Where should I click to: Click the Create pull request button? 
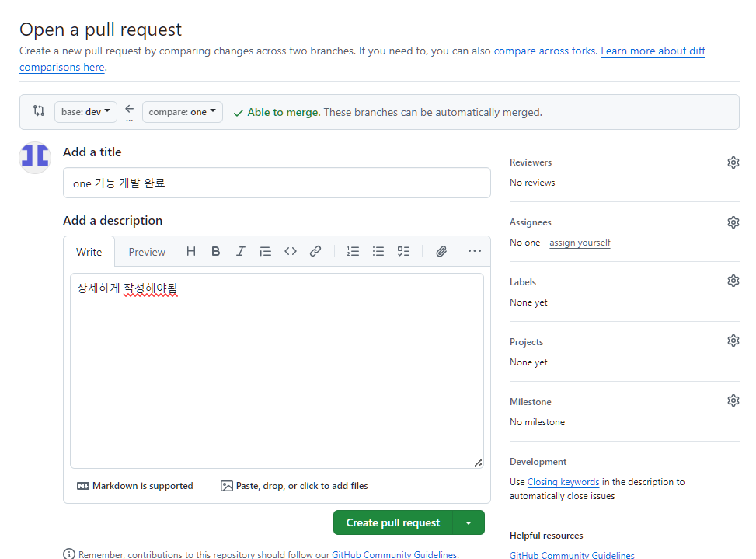click(393, 522)
